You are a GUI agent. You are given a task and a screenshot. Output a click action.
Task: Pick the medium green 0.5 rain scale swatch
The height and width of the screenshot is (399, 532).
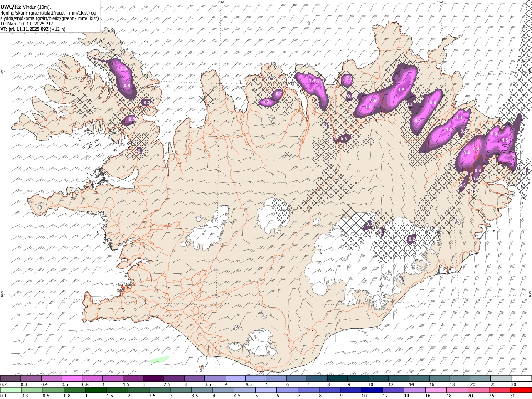(54, 390)
